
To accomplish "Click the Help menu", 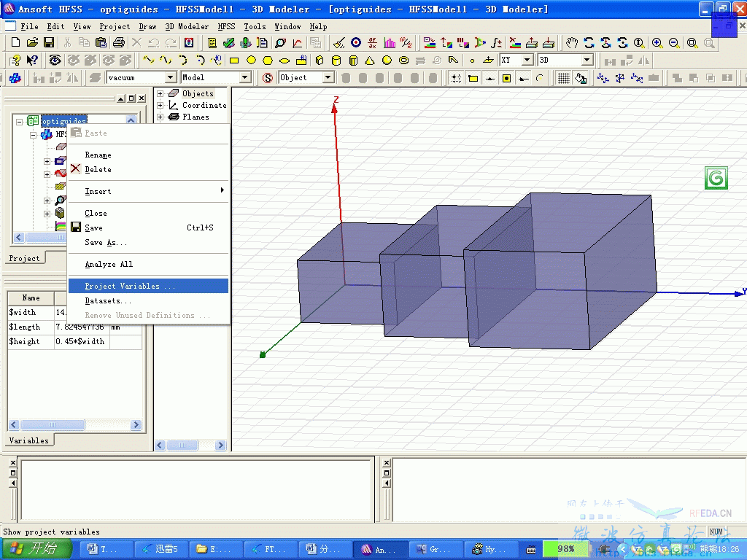I will pos(318,27).
